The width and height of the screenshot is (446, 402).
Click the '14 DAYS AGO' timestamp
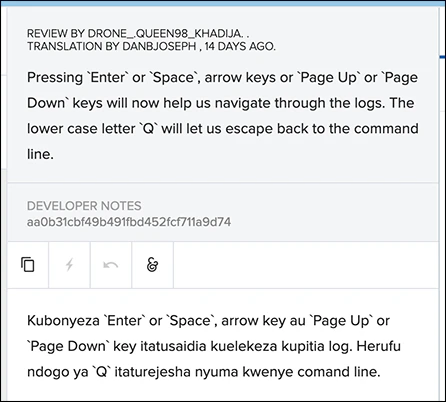[x=240, y=46]
